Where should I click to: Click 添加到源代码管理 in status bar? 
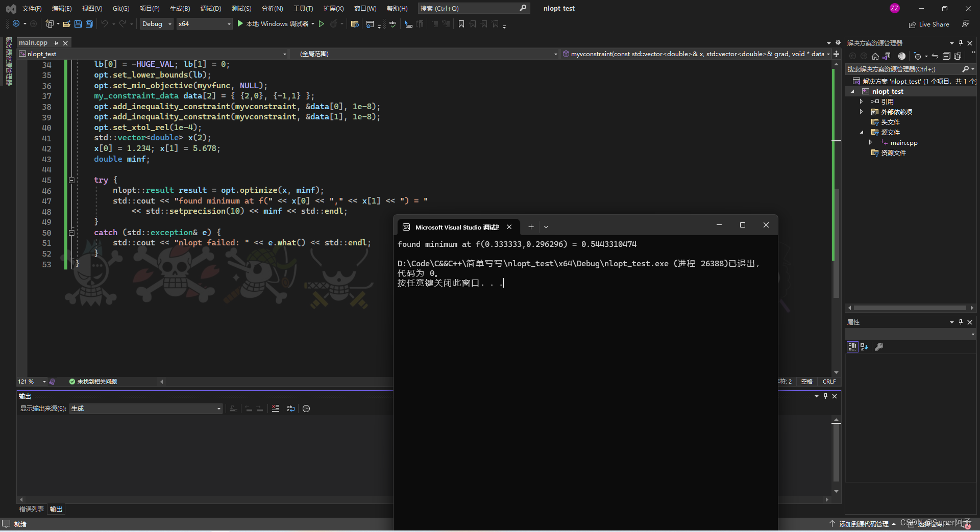point(864,523)
